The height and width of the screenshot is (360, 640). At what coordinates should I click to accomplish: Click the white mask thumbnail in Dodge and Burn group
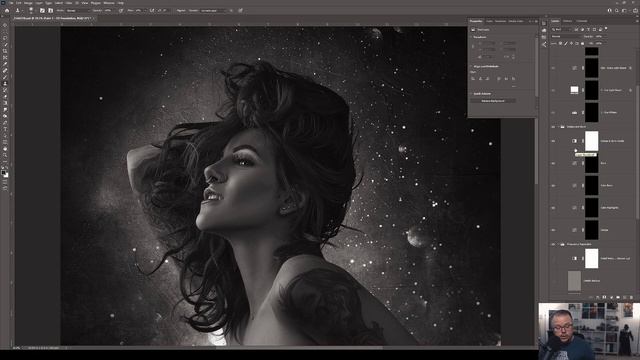point(591,141)
